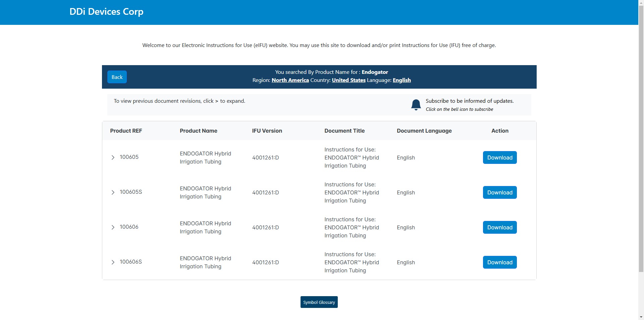Click the English language cell in row 100605
The width and height of the screenshot is (644, 320).
click(406, 158)
